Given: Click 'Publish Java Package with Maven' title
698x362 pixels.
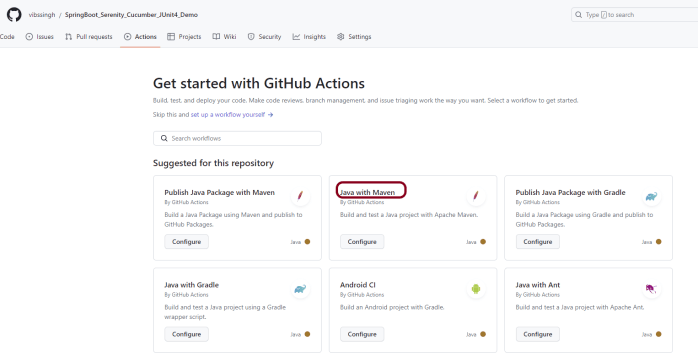Looking at the screenshot, I should point(219,192).
